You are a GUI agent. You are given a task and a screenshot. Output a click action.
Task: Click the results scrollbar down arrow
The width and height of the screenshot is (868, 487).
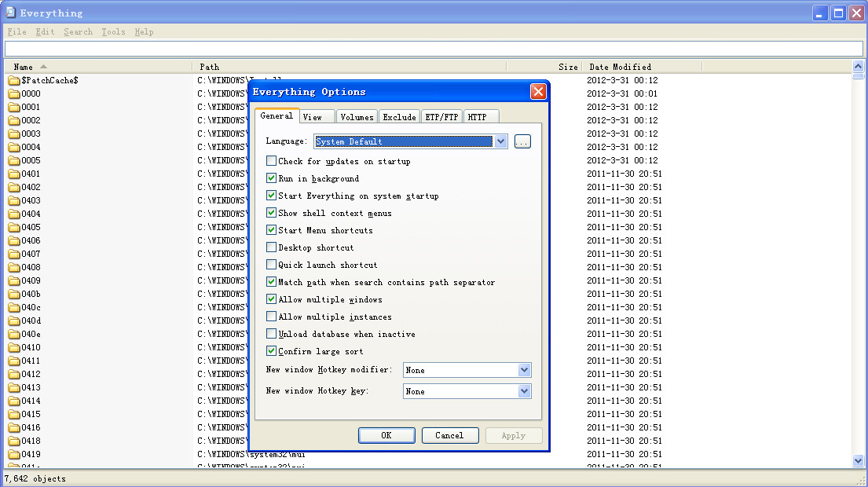[x=858, y=460]
